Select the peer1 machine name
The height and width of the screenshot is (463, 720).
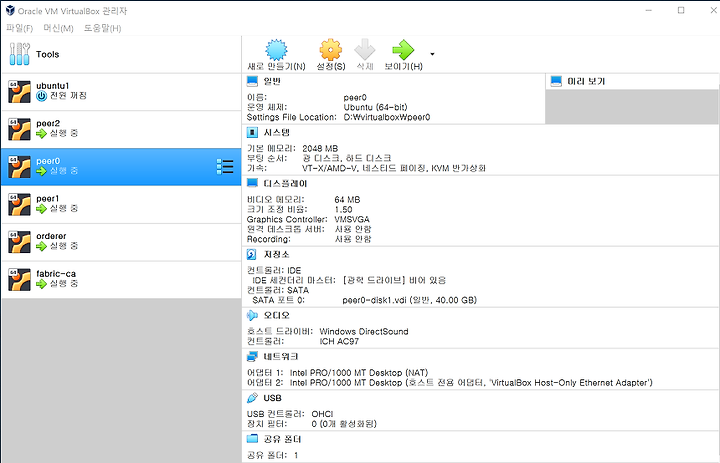tap(48, 199)
